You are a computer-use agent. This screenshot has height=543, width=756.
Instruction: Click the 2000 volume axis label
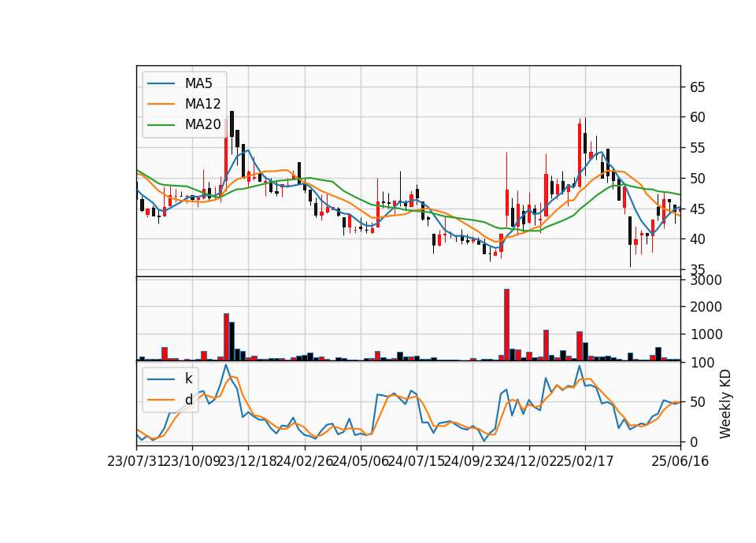(706, 307)
